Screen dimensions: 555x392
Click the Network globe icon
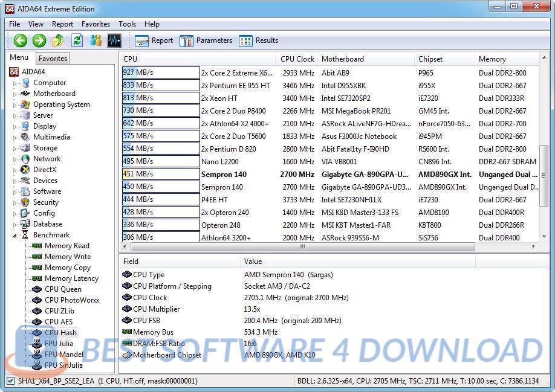click(25, 159)
